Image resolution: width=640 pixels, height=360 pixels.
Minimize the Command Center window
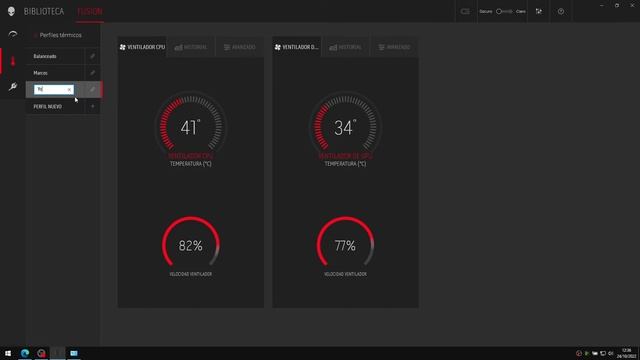pos(602,5)
